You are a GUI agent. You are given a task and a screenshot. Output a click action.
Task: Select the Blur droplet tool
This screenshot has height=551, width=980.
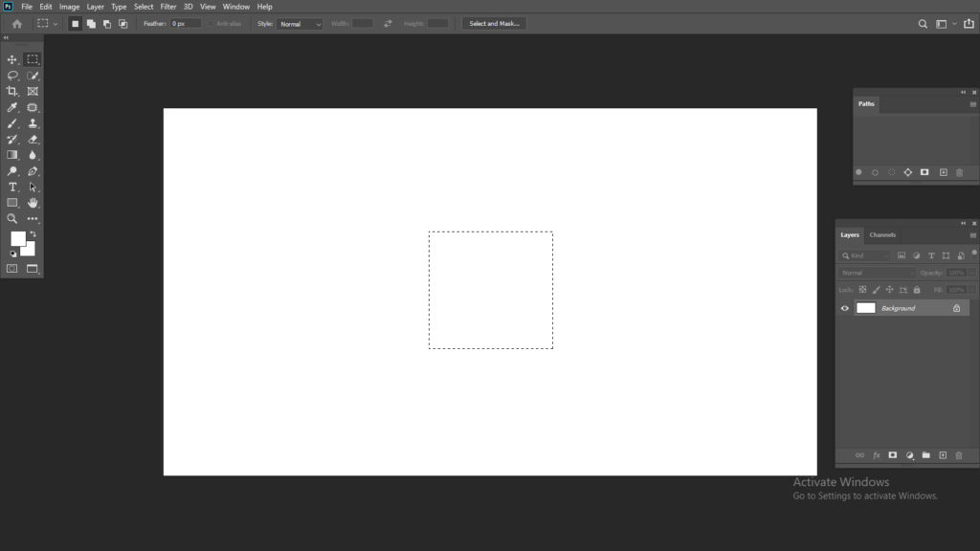[33, 155]
